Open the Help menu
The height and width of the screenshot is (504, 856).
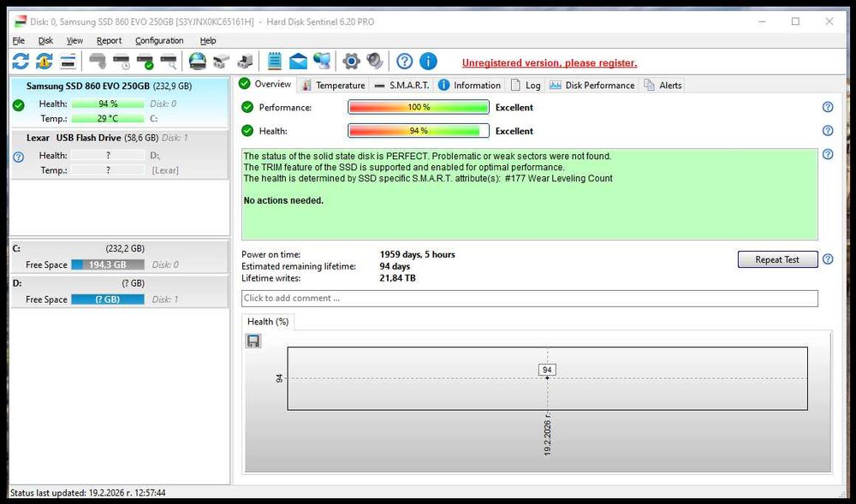208,40
